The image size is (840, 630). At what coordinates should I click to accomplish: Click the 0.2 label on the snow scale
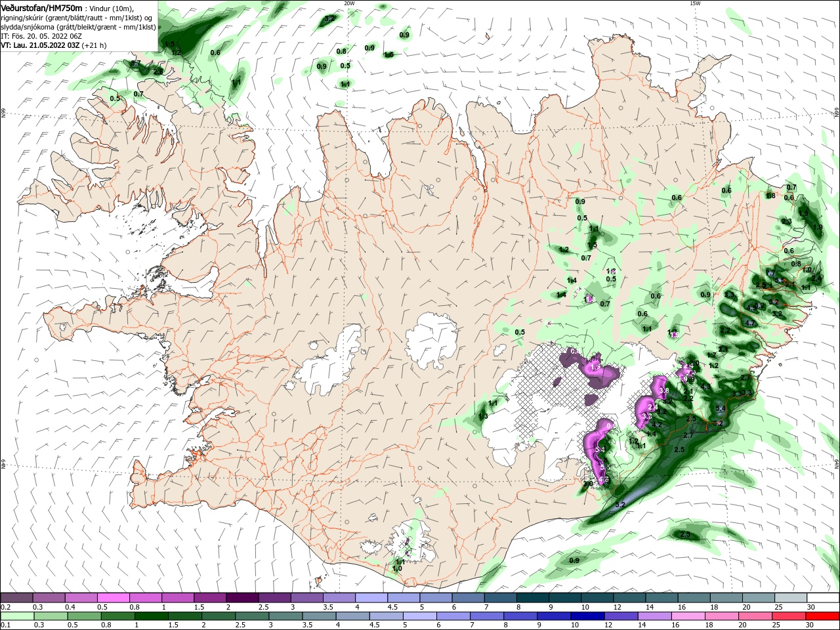pos(5,607)
